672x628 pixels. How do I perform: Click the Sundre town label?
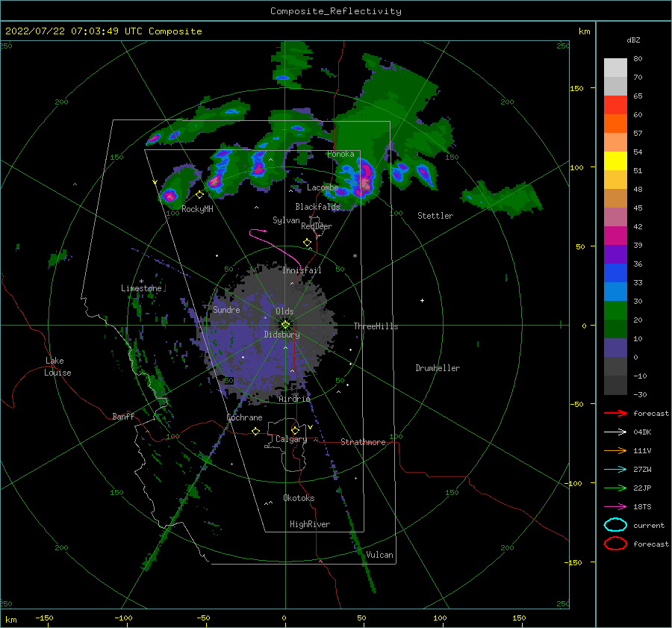click(x=226, y=309)
